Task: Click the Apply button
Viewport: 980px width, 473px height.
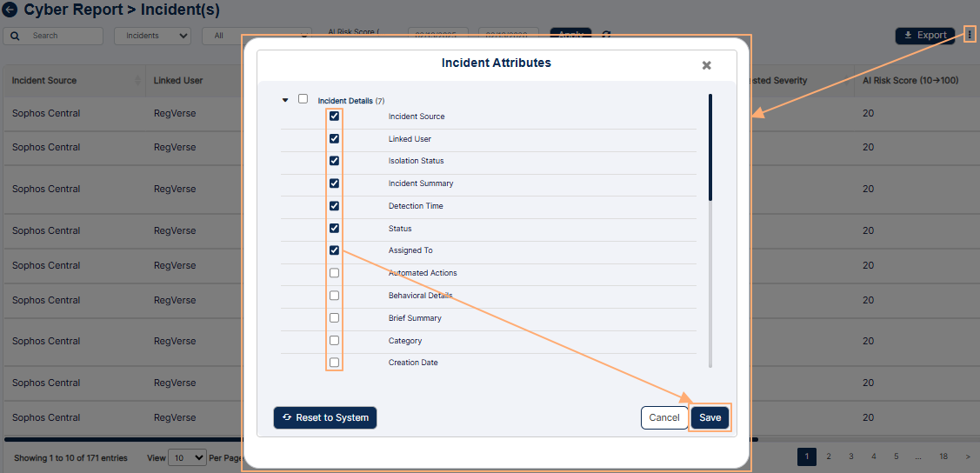Action: 570,35
